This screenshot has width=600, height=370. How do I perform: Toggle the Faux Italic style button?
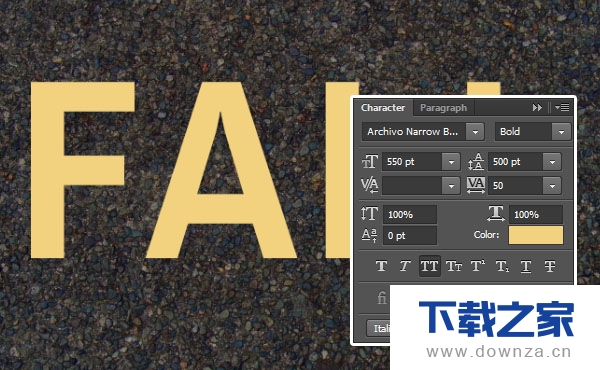point(404,266)
